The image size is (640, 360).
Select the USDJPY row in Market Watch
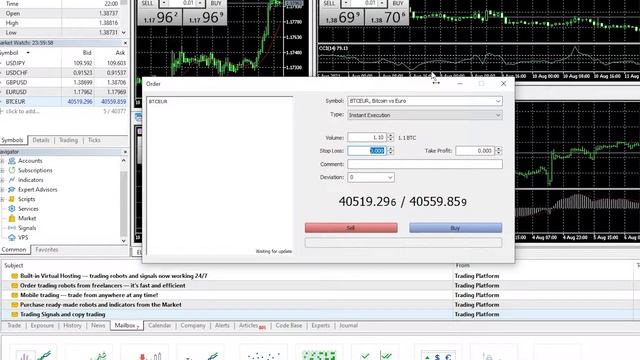click(64, 63)
